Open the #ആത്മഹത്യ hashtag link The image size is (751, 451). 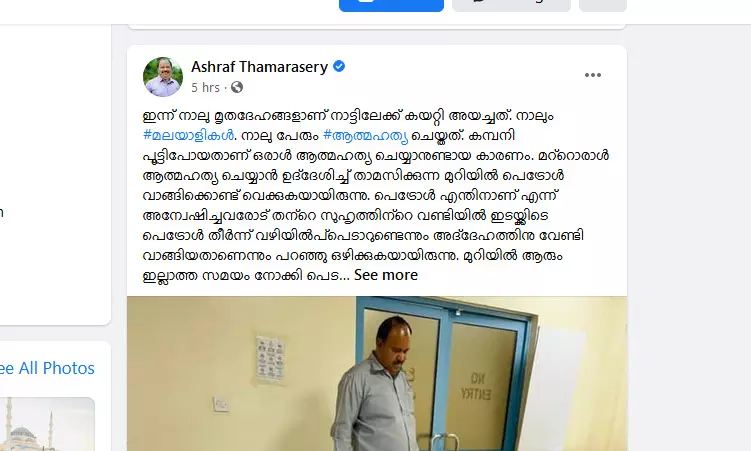point(365,136)
